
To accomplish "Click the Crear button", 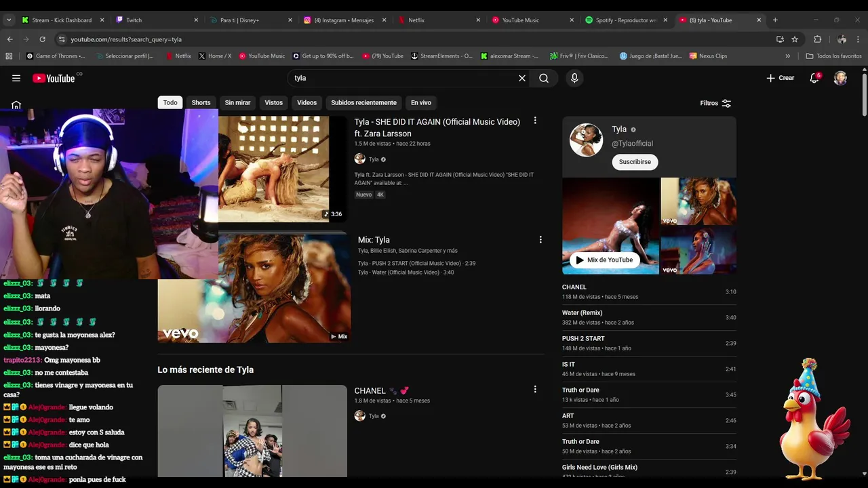I will tap(780, 78).
